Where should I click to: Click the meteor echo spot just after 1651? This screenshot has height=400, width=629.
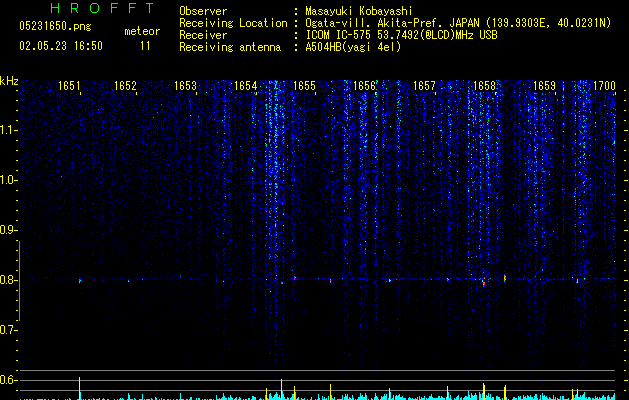[80, 280]
